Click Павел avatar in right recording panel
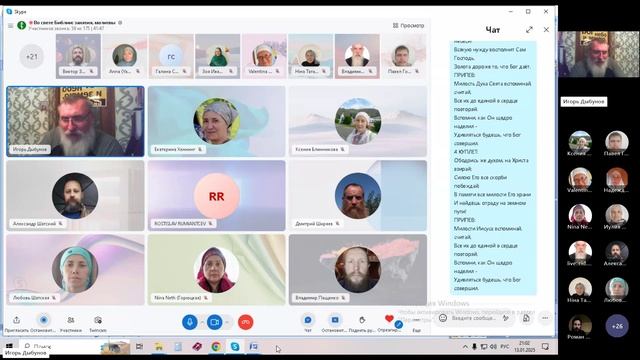640x360 pixels. point(617,142)
